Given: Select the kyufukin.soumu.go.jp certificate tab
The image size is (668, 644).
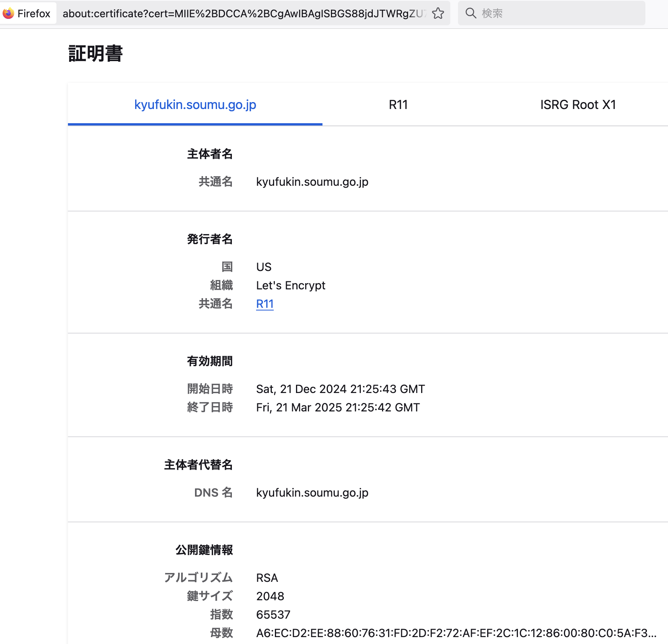Looking at the screenshot, I should pos(195,105).
